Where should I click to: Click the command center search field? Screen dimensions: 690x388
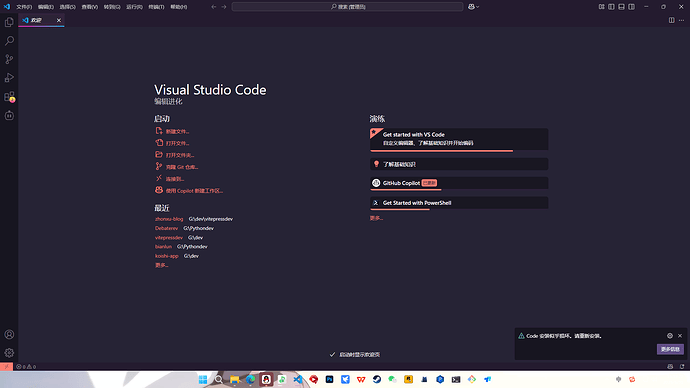348,7
